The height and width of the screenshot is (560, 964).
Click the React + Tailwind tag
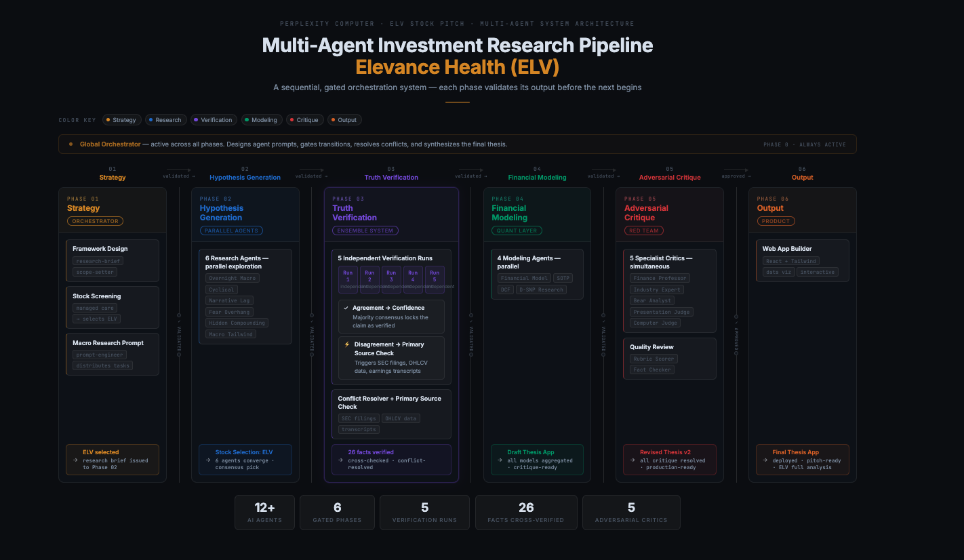pos(791,261)
